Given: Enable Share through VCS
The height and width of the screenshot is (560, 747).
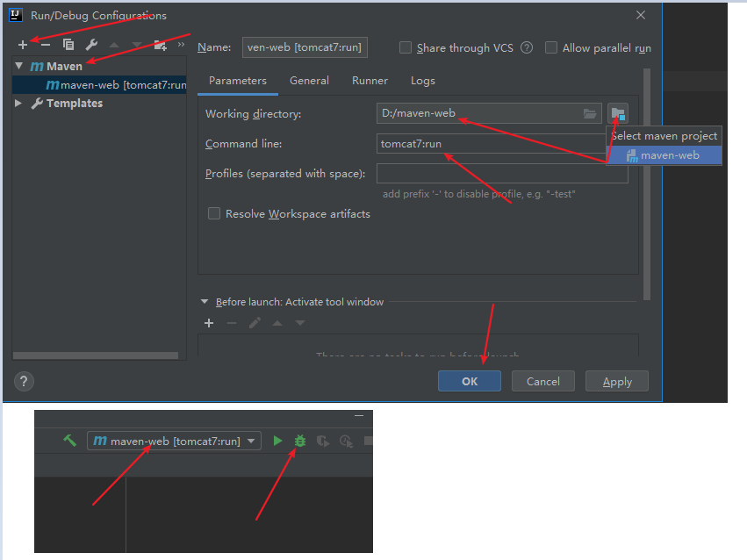Looking at the screenshot, I should point(406,47).
